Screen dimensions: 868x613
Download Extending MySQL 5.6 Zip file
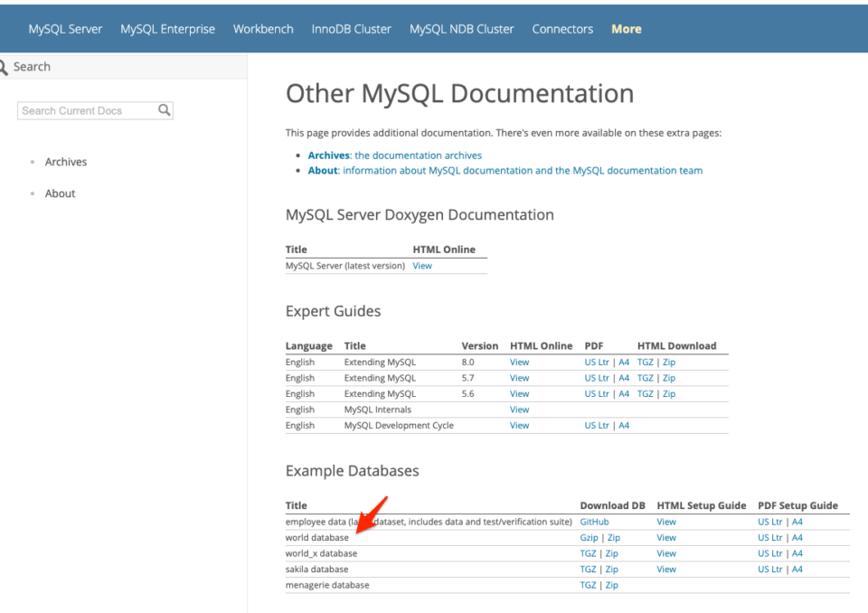669,393
